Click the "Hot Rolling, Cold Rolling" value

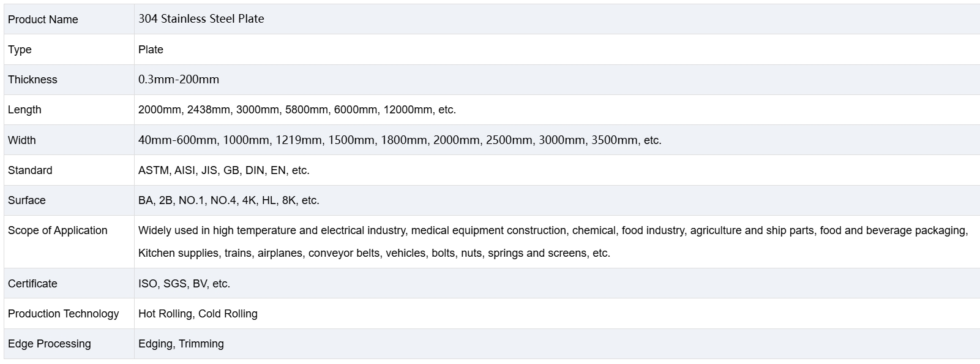[x=198, y=314]
